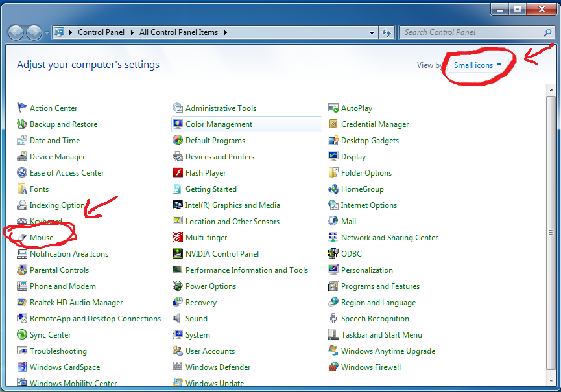Click the search magnifier icon

547,32
